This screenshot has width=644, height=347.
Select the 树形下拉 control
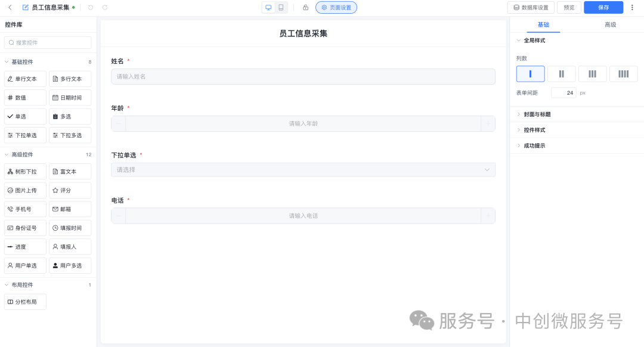25,172
